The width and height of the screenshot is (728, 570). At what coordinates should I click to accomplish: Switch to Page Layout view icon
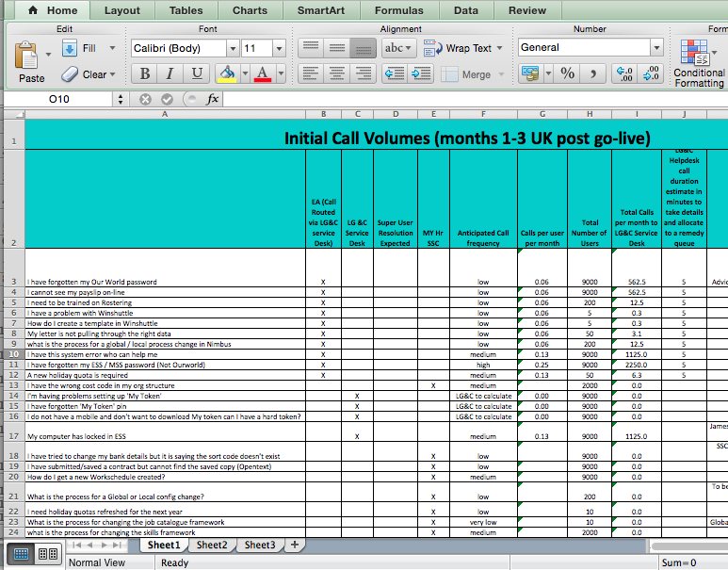coord(48,554)
